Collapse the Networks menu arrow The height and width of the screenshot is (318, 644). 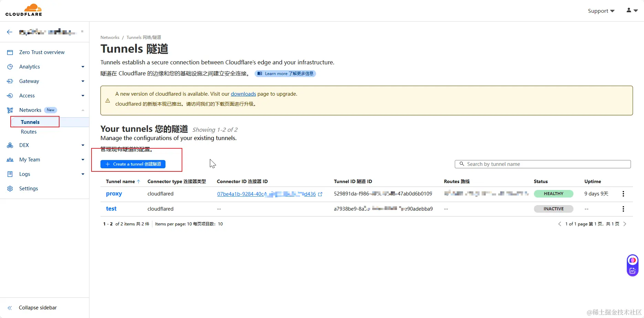(83, 110)
